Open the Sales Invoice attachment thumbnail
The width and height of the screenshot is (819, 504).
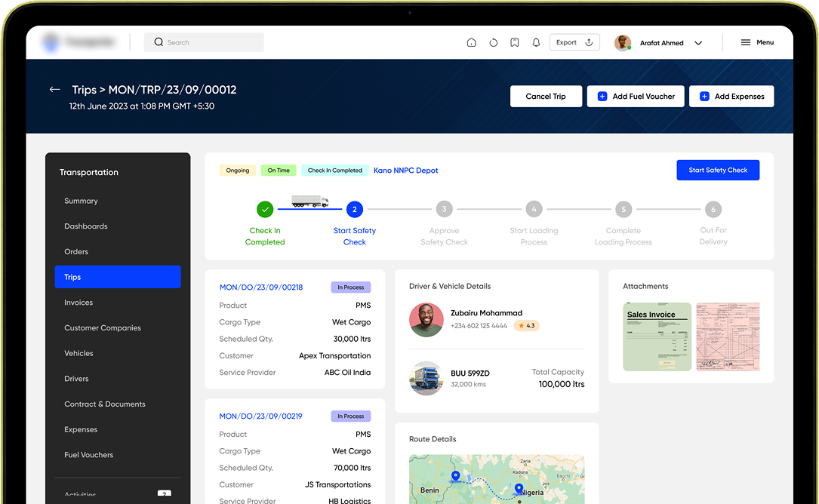pyautogui.click(x=657, y=337)
